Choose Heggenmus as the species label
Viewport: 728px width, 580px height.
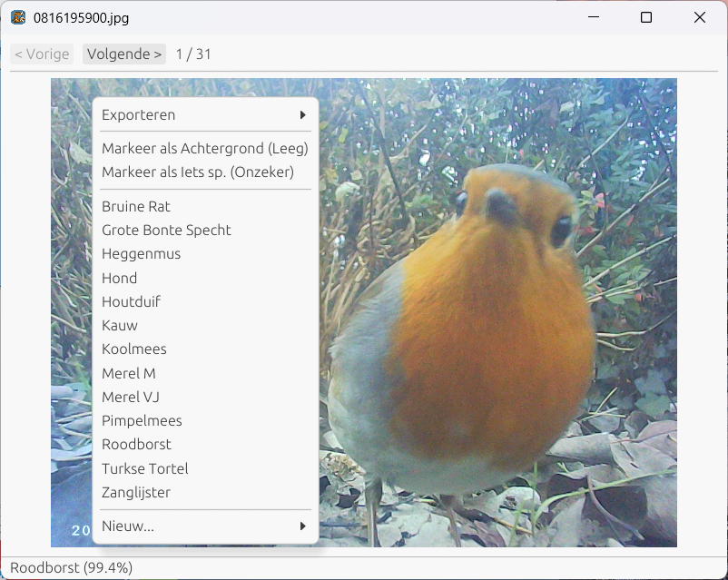point(141,253)
